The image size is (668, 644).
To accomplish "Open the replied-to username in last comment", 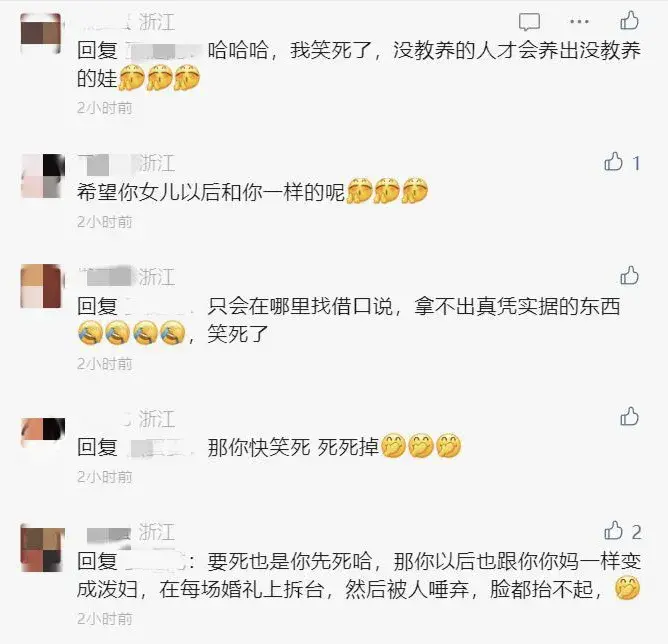I will (x=156, y=561).
